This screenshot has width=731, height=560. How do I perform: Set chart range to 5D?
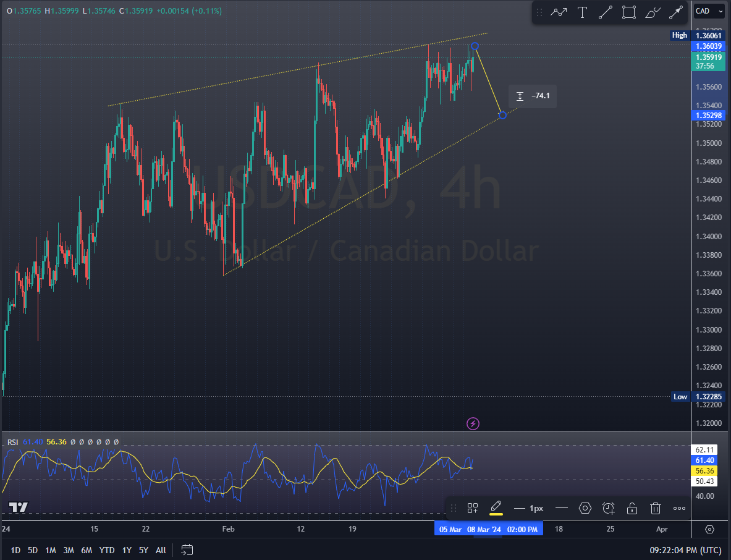point(33,550)
